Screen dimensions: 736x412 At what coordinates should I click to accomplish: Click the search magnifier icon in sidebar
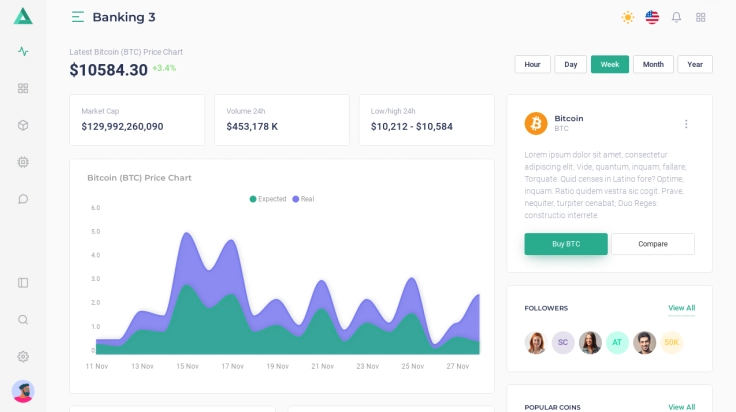(x=23, y=320)
